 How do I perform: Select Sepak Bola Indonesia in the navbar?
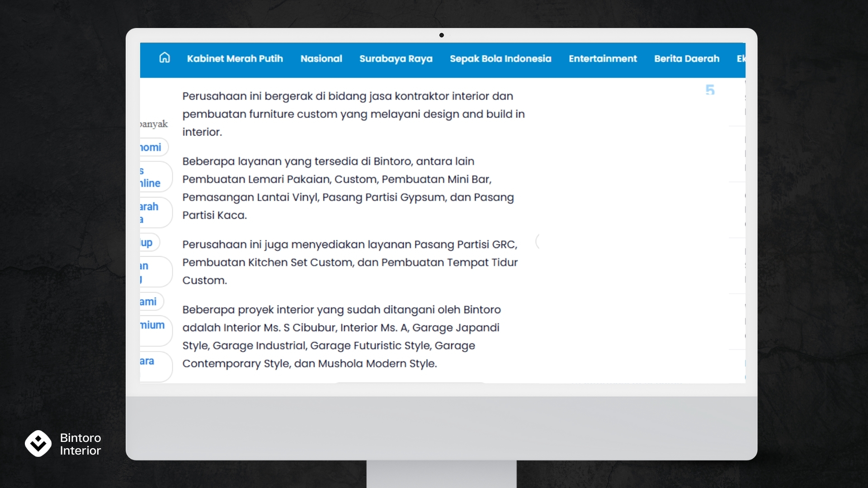(500, 59)
